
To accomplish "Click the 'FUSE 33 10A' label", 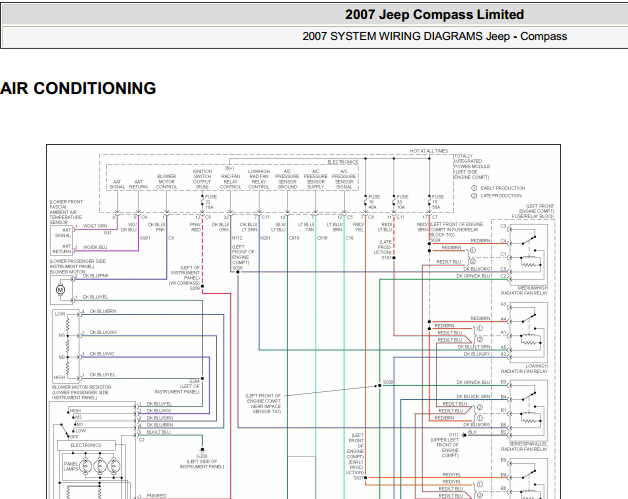I will 403,202.
